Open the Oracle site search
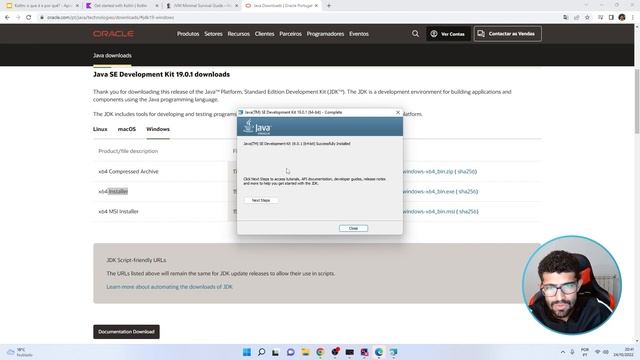Image resolution: width=640 pixels, height=360 pixels. point(415,34)
